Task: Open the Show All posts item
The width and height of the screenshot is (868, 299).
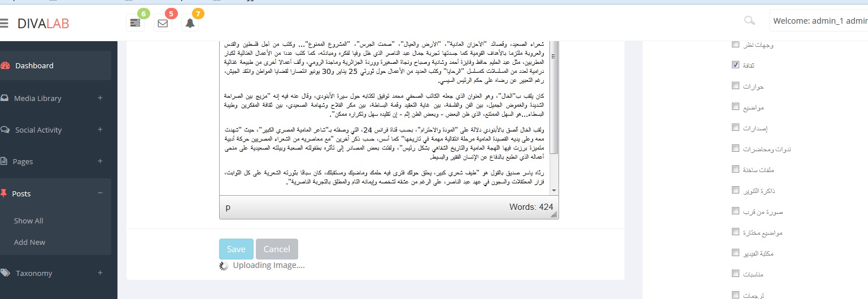Action: [29, 221]
